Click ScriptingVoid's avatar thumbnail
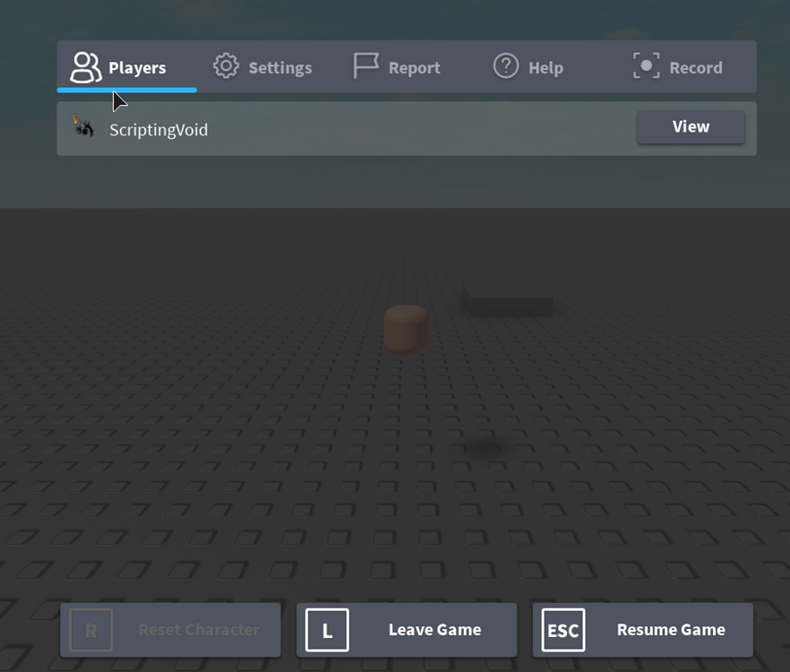Viewport: 790px width, 672px height. click(85, 128)
